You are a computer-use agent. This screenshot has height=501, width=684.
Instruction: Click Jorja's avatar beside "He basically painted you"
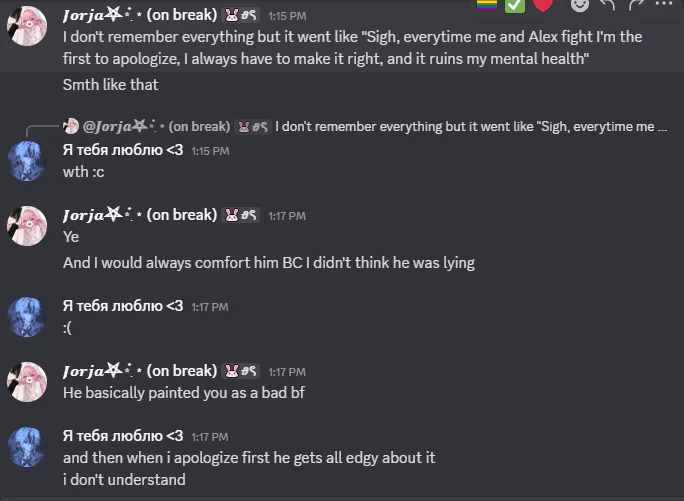(x=27, y=381)
